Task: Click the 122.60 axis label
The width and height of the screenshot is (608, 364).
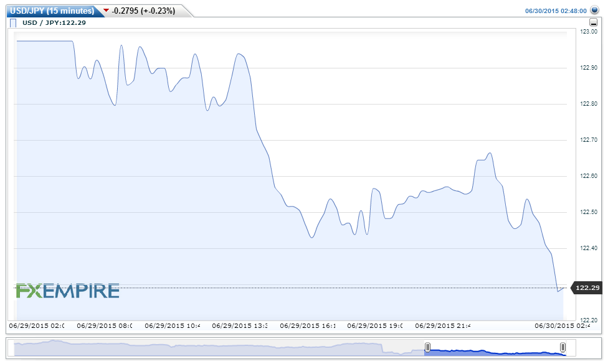Action: coord(589,176)
